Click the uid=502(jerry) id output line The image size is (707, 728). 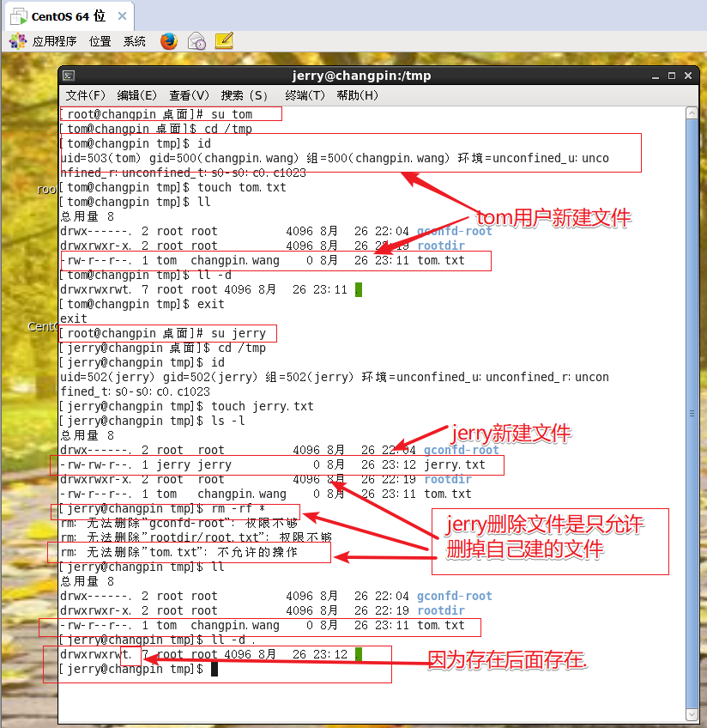(335, 377)
